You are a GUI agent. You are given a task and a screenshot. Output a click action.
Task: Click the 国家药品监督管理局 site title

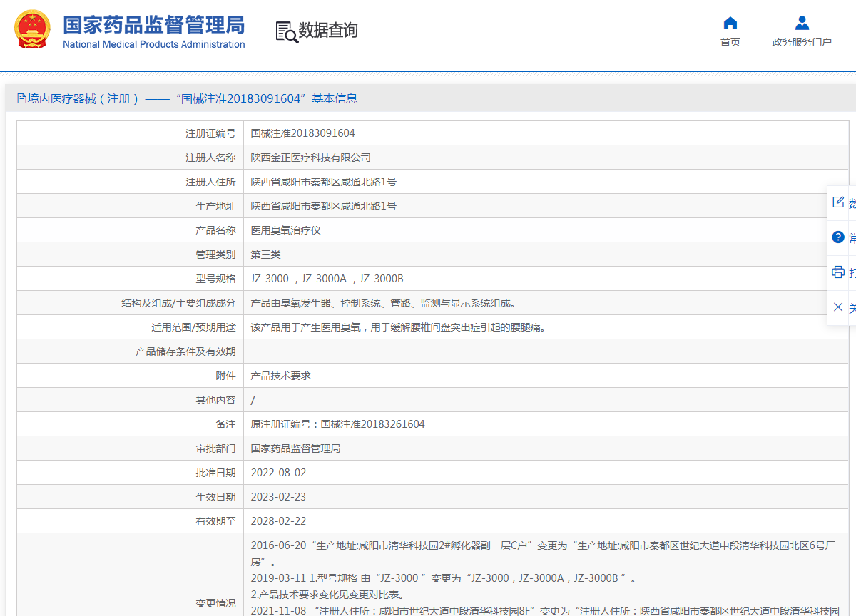pyautogui.click(x=154, y=24)
